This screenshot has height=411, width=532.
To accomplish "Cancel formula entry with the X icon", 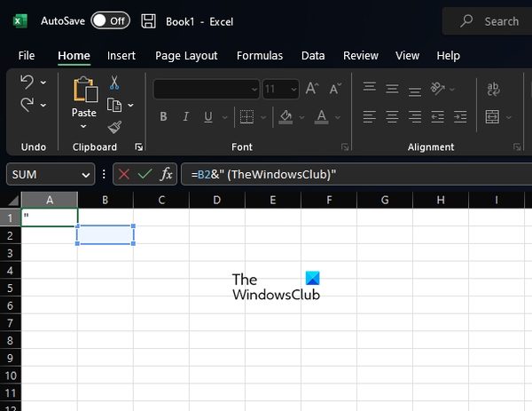I will [x=123, y=175].
